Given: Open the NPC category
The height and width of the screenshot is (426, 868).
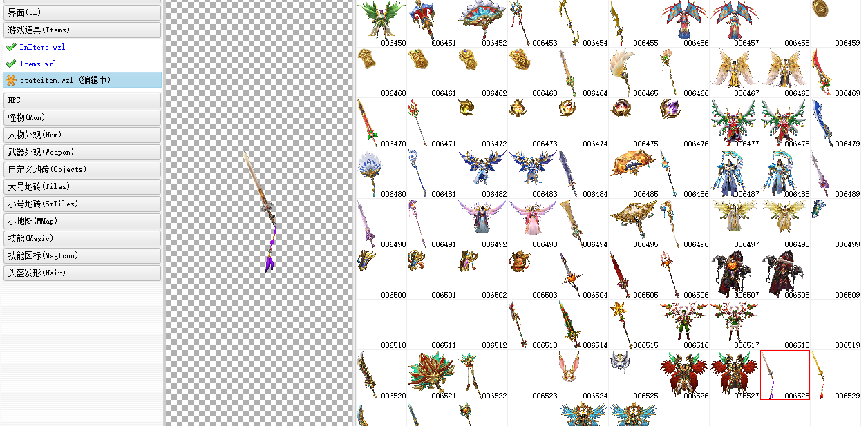Looking at the screenshot, I should (x=82, y=100).
